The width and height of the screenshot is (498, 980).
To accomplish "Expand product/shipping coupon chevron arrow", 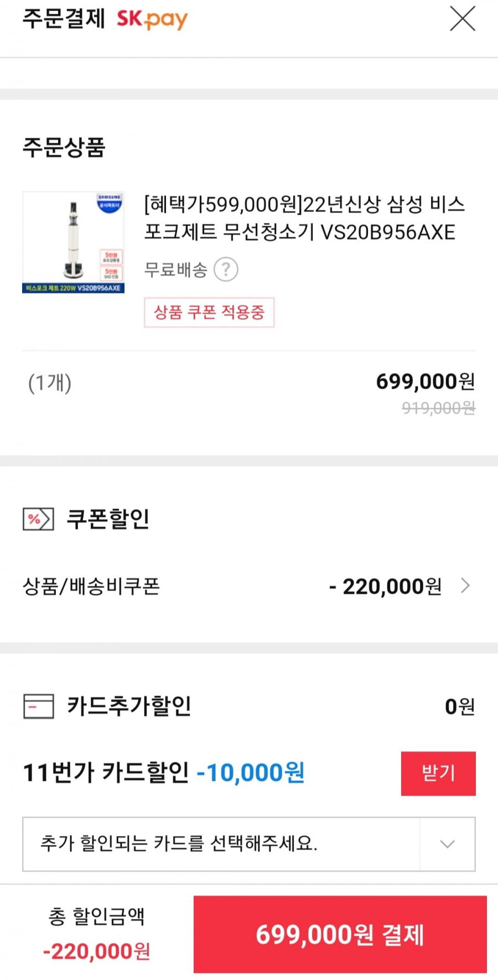I will pyautogui.click(x=465, y=586).
